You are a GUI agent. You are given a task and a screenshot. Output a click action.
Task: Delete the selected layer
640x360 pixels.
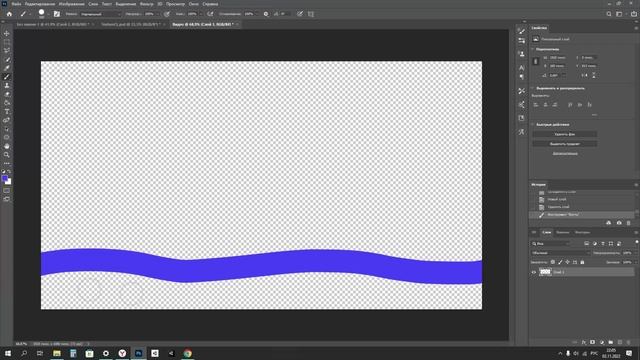coord(629,342)
